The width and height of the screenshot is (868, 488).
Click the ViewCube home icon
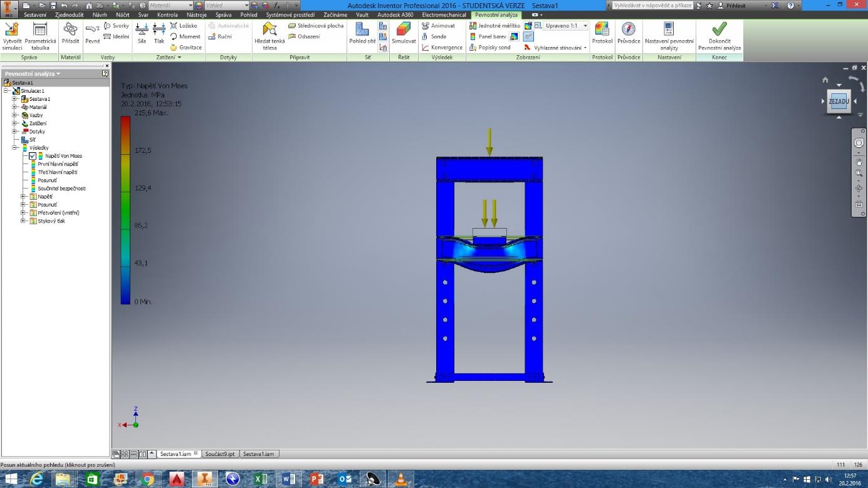pos(825,80)
